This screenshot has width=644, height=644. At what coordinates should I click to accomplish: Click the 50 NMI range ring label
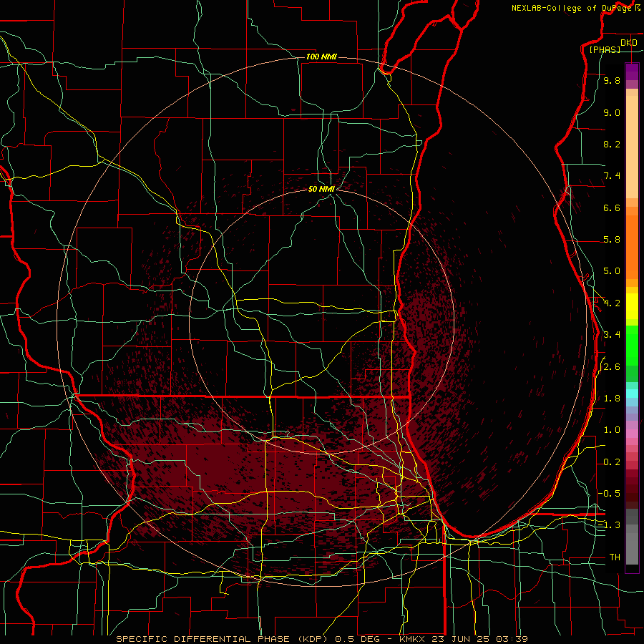click(x=321, y=189)
